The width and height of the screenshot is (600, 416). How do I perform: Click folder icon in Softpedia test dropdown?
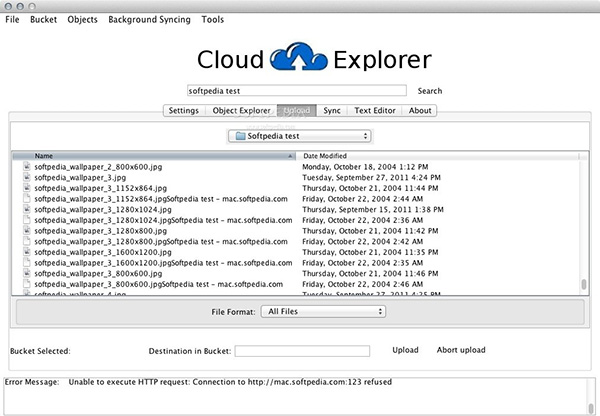[240, 136]
